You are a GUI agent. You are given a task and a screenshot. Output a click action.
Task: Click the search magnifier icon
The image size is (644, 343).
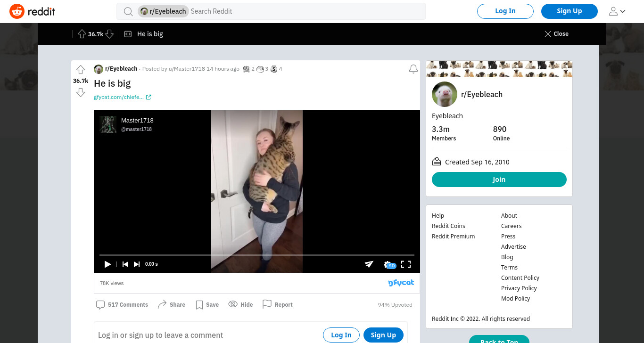click(128, 11)
